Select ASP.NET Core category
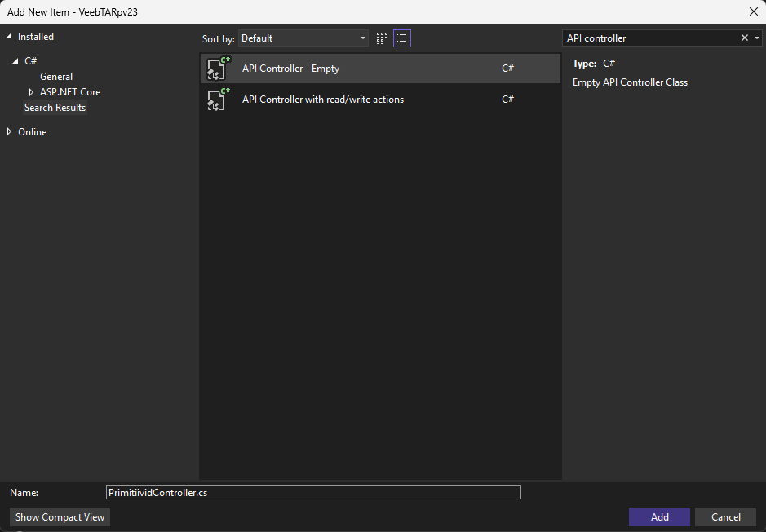Image resolution: width=766 pixels, height=532 pixels. pos(70,92)
